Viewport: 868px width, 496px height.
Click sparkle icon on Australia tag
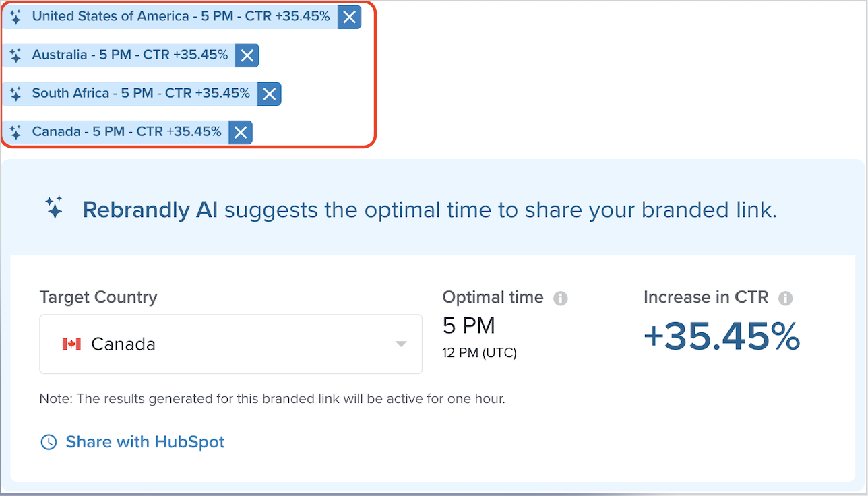click(x=16, y=56)
